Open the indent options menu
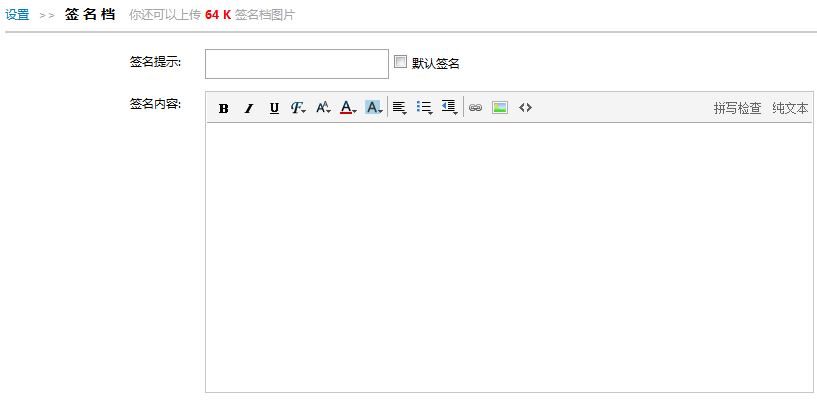The width and height of the screenshot is (817, 400). point(450,108)
